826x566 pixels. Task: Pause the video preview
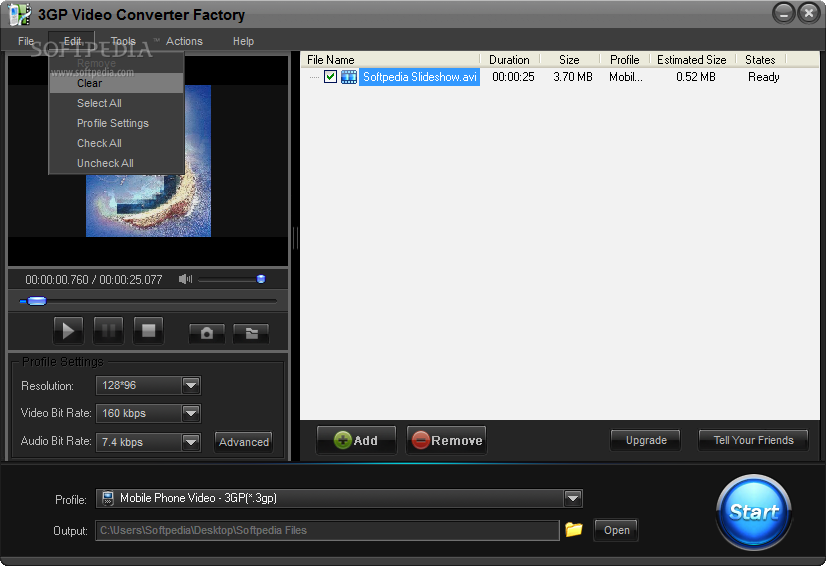109,330
